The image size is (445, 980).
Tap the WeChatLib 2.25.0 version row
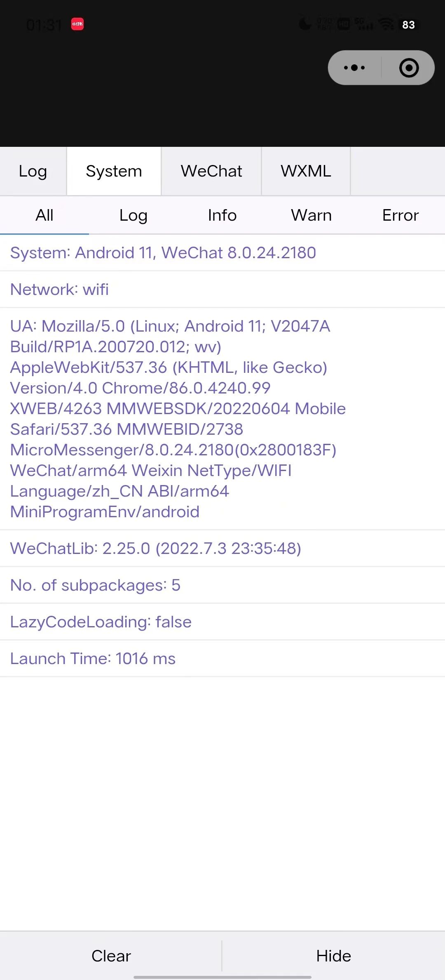point(222,549)
